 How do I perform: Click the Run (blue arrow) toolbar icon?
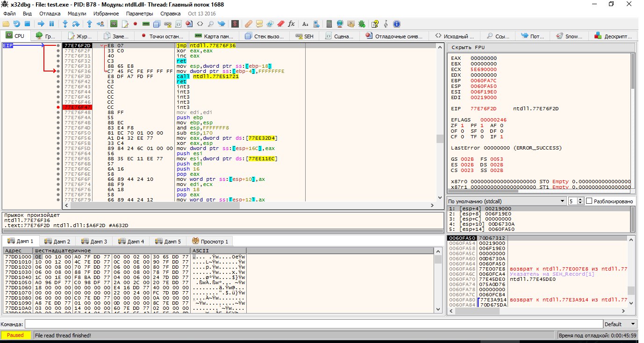41,23
